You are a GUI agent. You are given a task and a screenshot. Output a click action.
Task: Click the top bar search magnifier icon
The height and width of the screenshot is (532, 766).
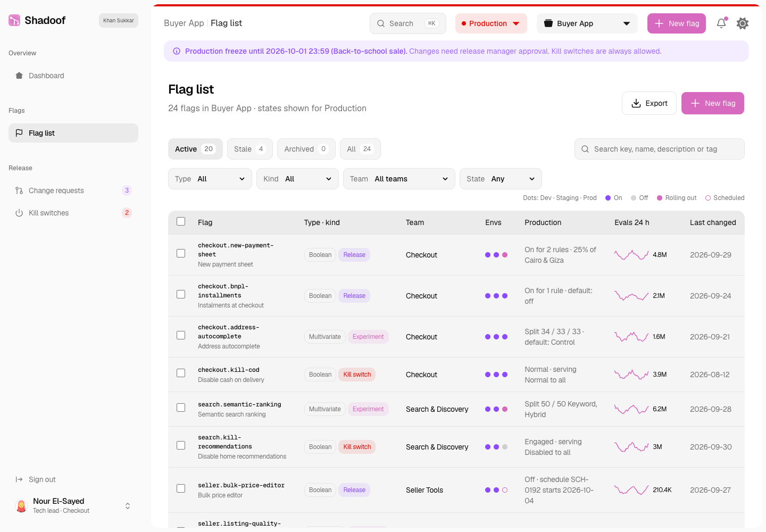[381, 23]
